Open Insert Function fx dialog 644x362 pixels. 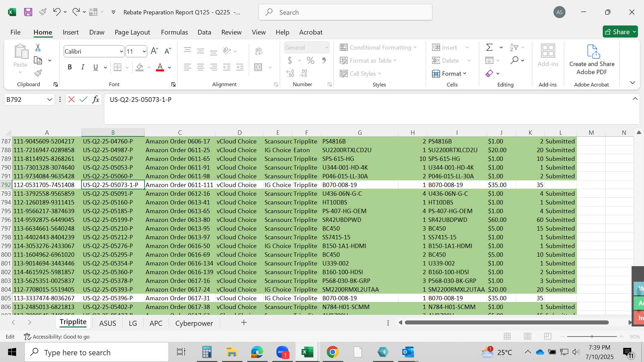(96, 100)
